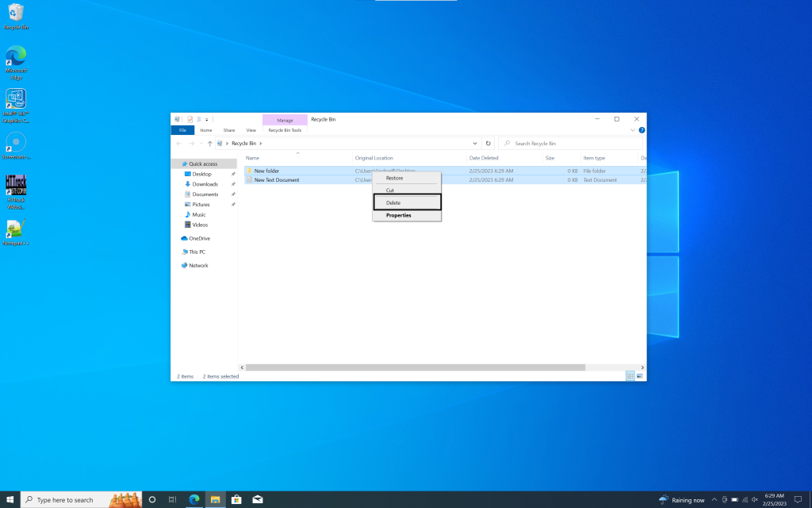Select Network in the navigation pane
Image resolution: width=812 pixels, height=508 pixels.
[198, 265]
